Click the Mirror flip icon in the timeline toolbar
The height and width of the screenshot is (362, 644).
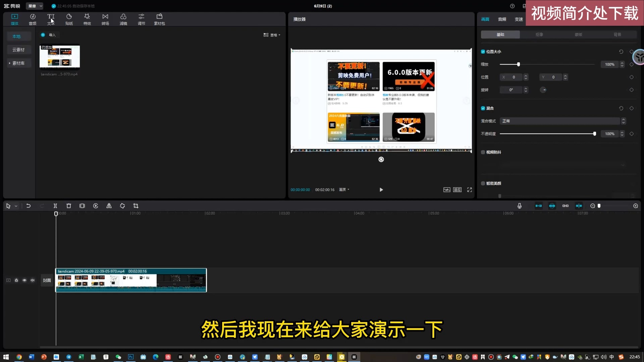coord(109,206)
